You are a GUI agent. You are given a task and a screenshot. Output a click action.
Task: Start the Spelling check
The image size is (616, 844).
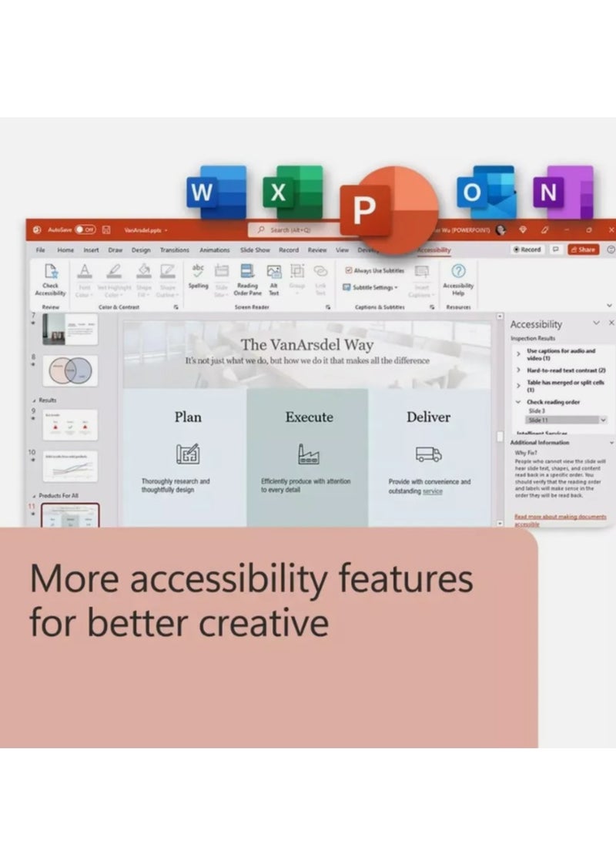198,276
